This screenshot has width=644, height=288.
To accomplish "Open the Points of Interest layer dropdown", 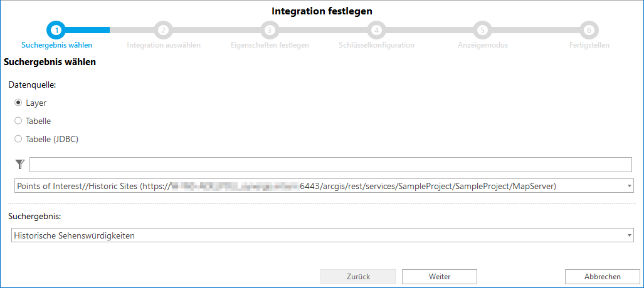I will tap(628, 186).
